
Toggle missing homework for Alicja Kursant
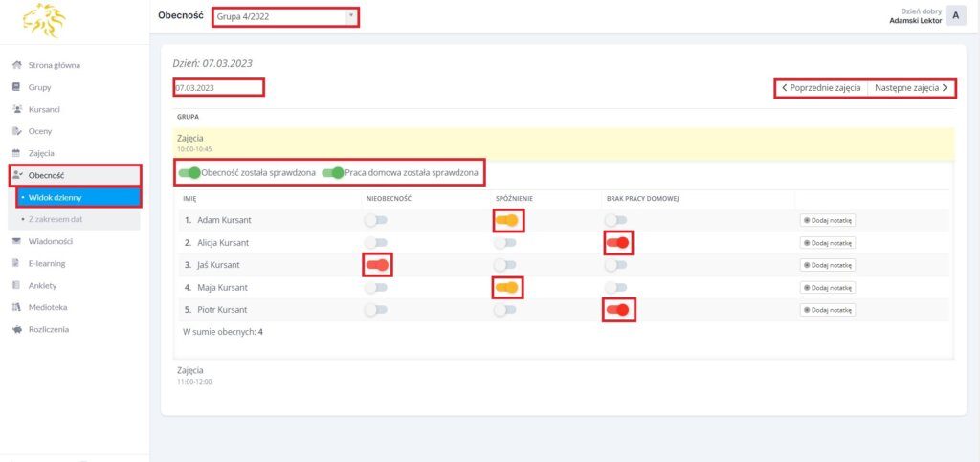[x=618, y=243]
